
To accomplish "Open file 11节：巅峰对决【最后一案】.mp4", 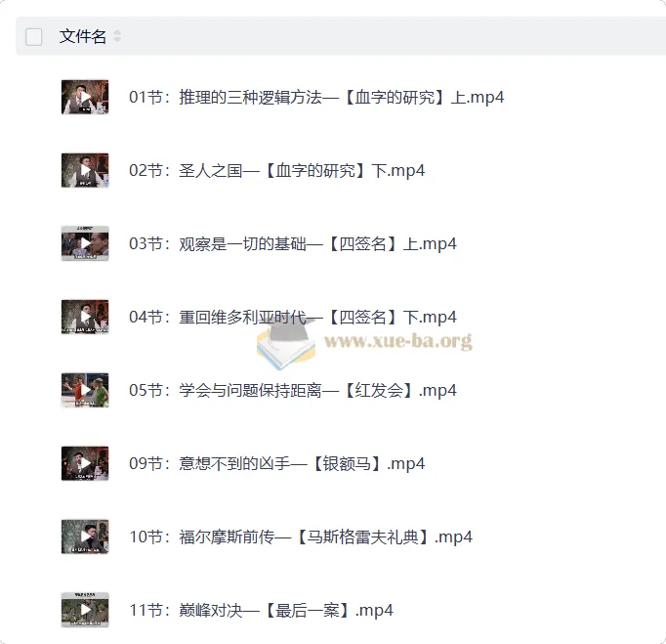I will coord(261,610).
